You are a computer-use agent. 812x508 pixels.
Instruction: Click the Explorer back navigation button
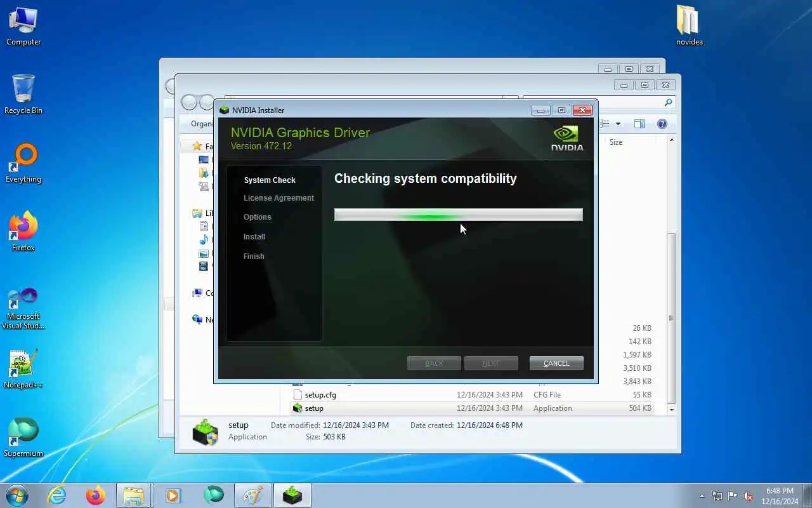tap(188, 102)
